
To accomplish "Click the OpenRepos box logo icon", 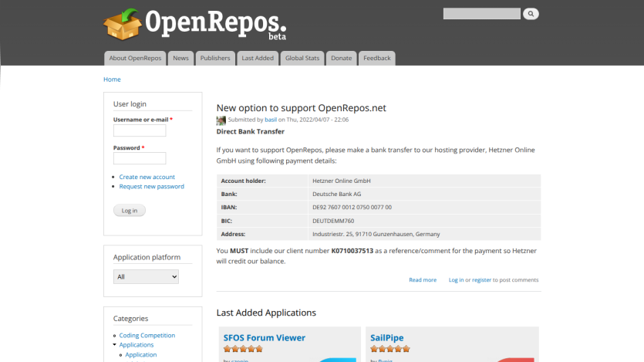I will pos(123,25).
